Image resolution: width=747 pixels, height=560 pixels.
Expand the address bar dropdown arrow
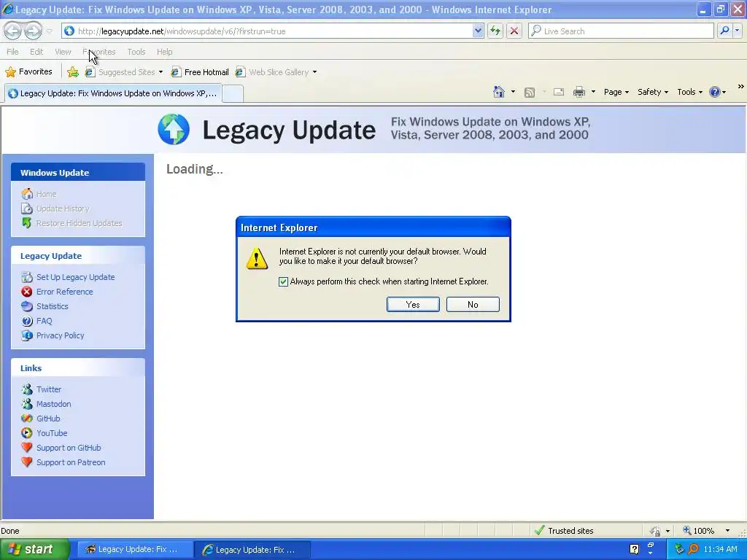[x=478, y=31]
